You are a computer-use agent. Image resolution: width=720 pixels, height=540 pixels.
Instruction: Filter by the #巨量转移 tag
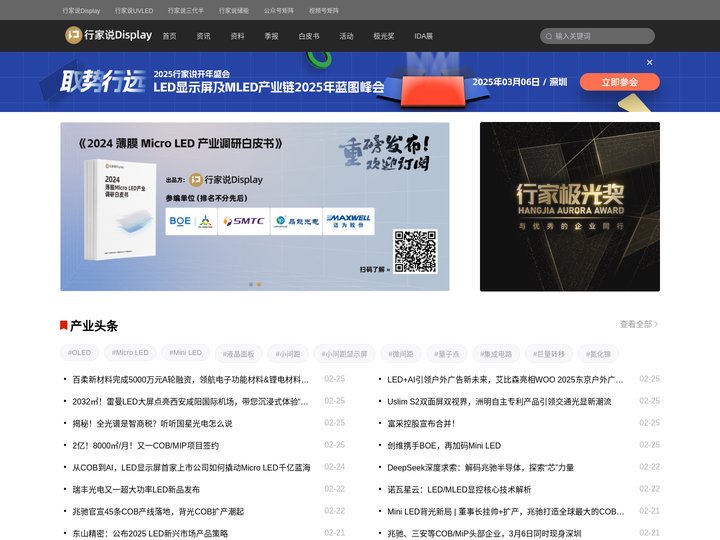click(x=549, y=354)
